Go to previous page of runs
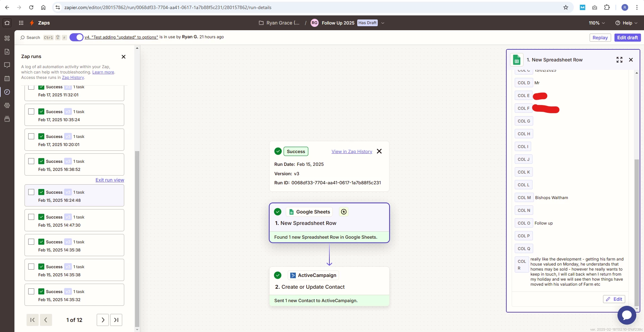Viewport: 644px width, 332px height. click(46, 320)
